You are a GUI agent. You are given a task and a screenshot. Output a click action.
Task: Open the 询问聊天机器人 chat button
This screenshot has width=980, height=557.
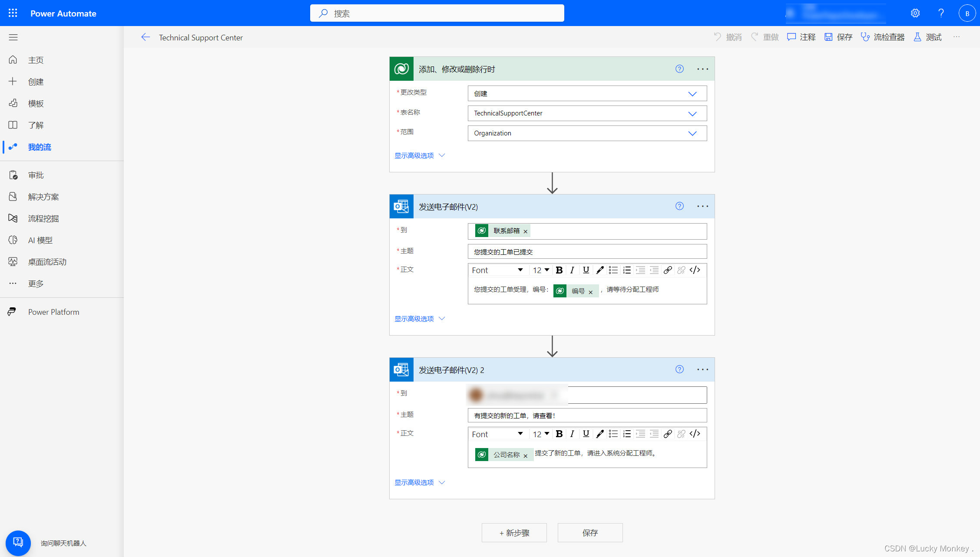(x=18, y=543)
